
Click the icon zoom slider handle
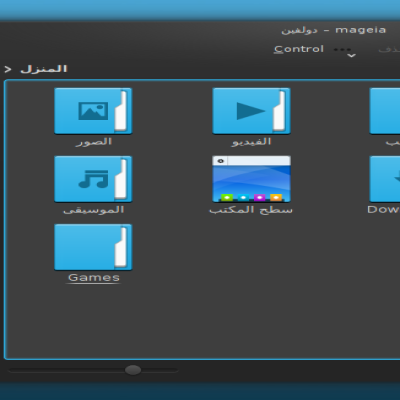[133, 370]
